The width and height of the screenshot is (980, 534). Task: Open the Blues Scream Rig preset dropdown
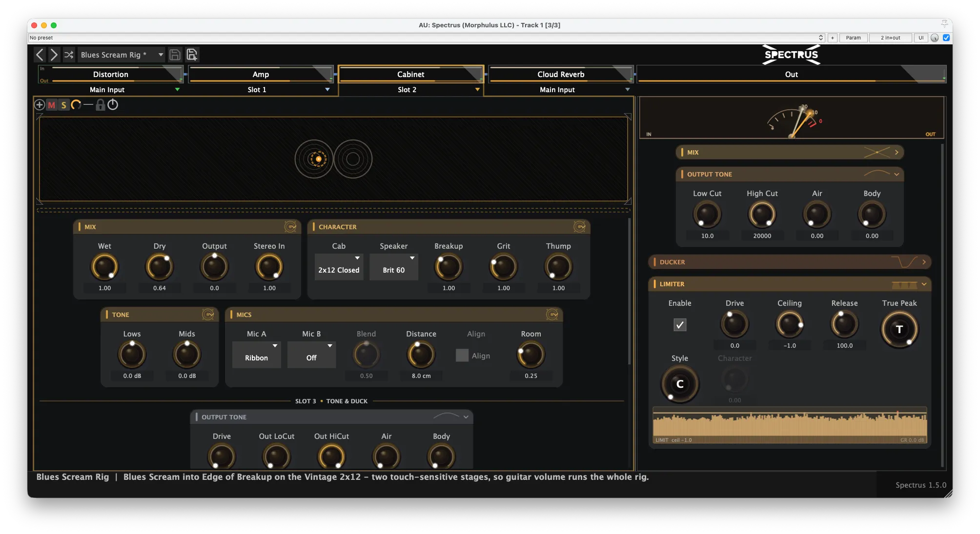click(x=121, y=55)
